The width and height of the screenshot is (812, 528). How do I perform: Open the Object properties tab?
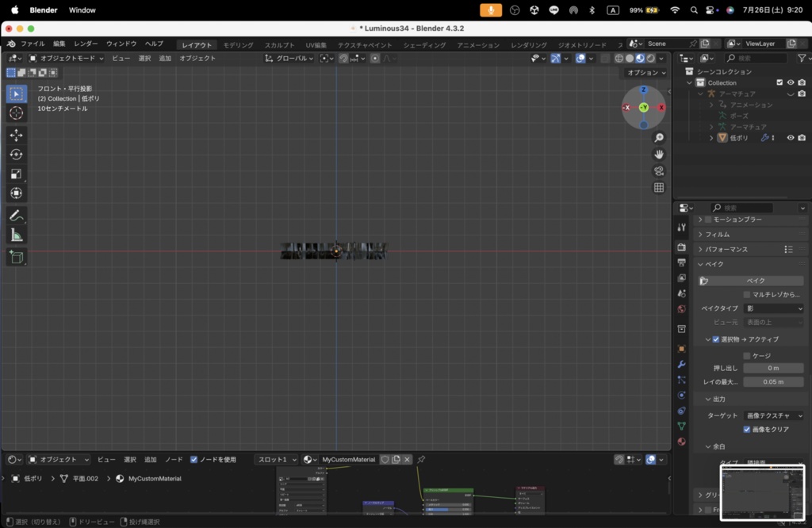[681, 349]
